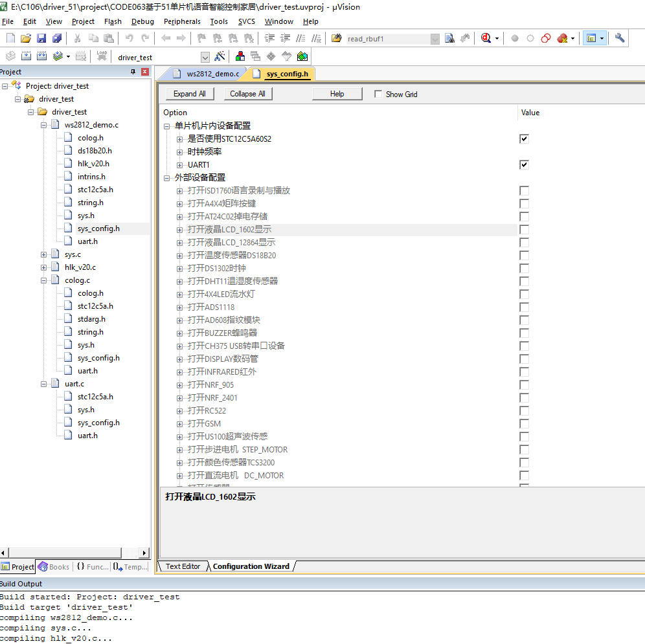The width and height of the screenshot is (645, 644).
Task: Collapse uart.c in project tree
Action: click(x=43, y=384)
